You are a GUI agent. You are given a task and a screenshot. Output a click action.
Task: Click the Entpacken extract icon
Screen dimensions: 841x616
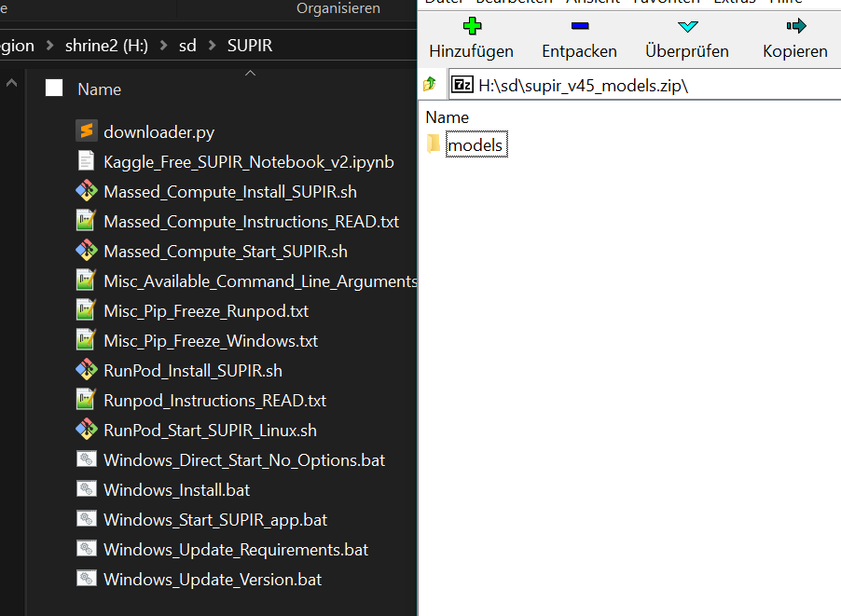coord(579,25)
